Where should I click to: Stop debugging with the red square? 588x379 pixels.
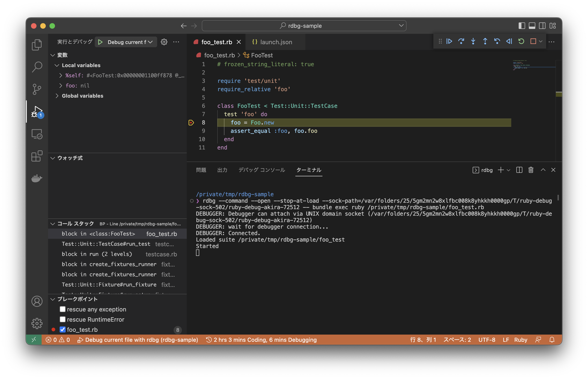[x=533, y=41]
